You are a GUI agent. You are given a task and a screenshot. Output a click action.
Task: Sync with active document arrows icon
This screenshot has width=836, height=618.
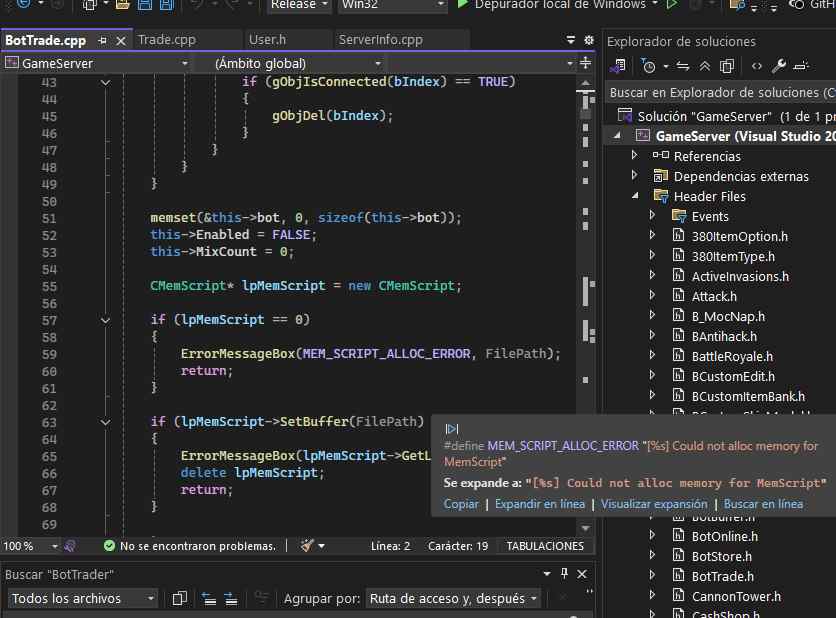[x=683, y=66]
